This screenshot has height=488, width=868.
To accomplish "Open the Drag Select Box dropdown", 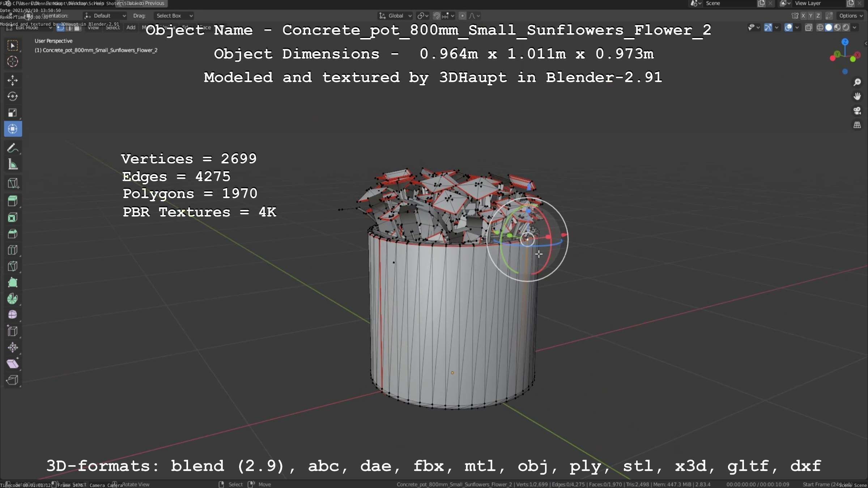I will pyautogui.click(x=174, y=16).
